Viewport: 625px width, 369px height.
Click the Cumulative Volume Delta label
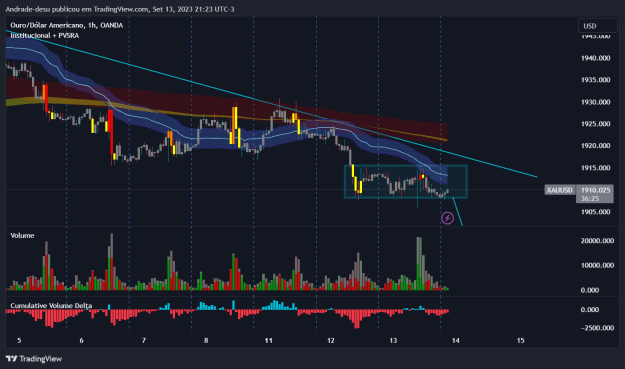51,306
